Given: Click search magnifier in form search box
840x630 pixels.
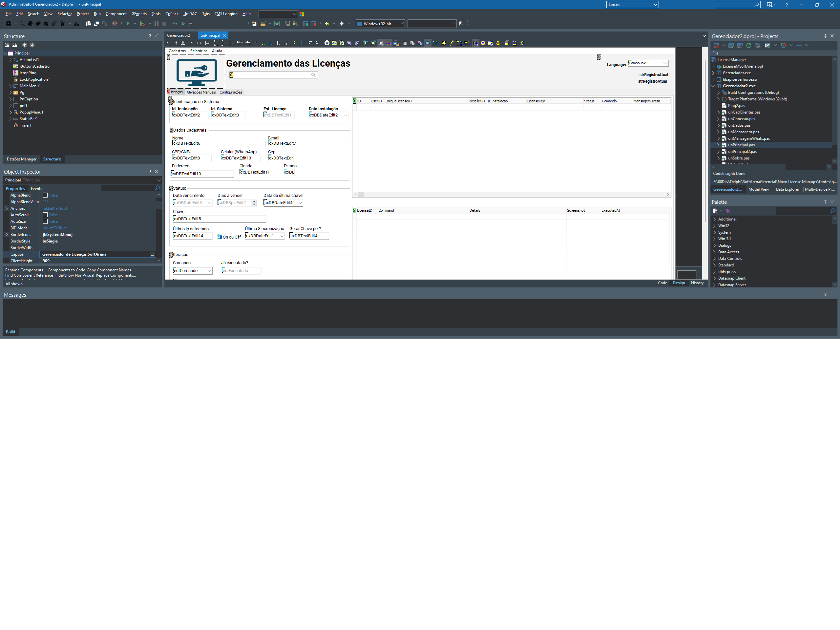Looking at the screenshot, I should (313, 75).
